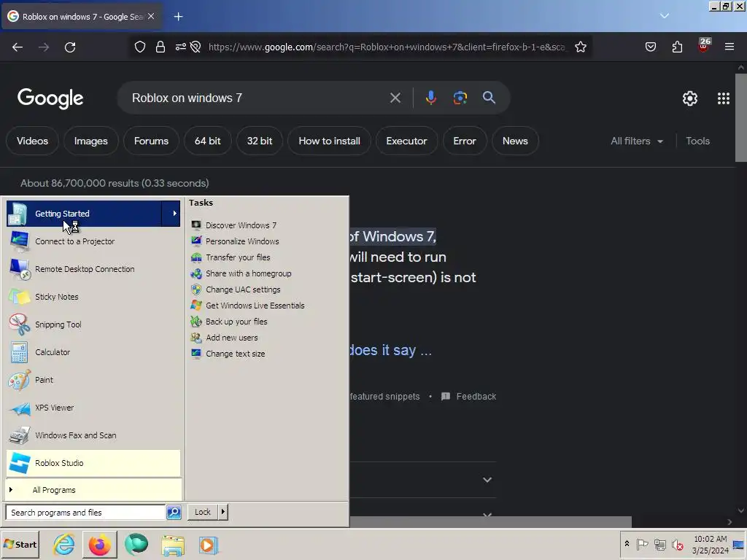Open the shutdown options arrow beside Lock
Viewport: 747px width, 560px height.
[x=223, y=512]
